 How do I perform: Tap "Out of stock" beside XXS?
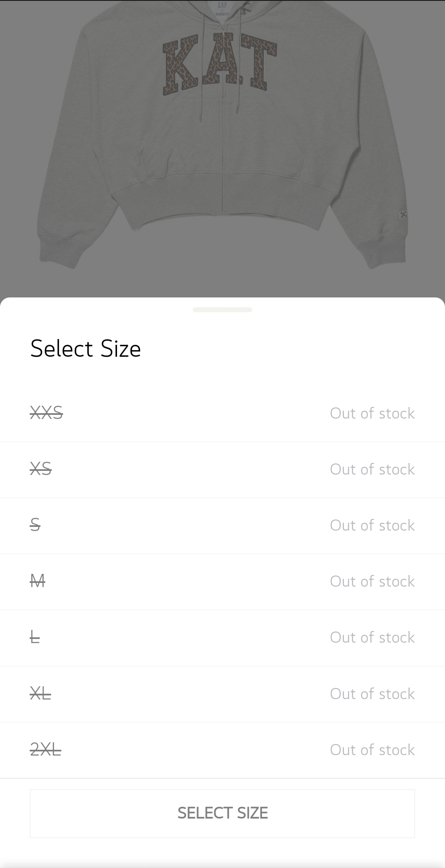(x=372, y=413)
